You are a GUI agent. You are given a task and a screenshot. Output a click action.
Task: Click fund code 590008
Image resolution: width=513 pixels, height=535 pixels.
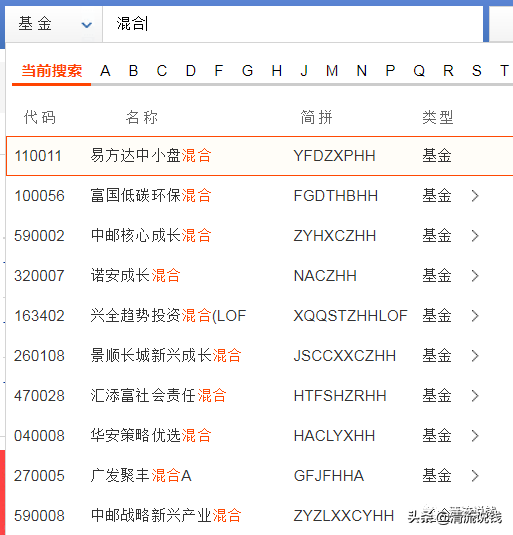tap(39, 516)
